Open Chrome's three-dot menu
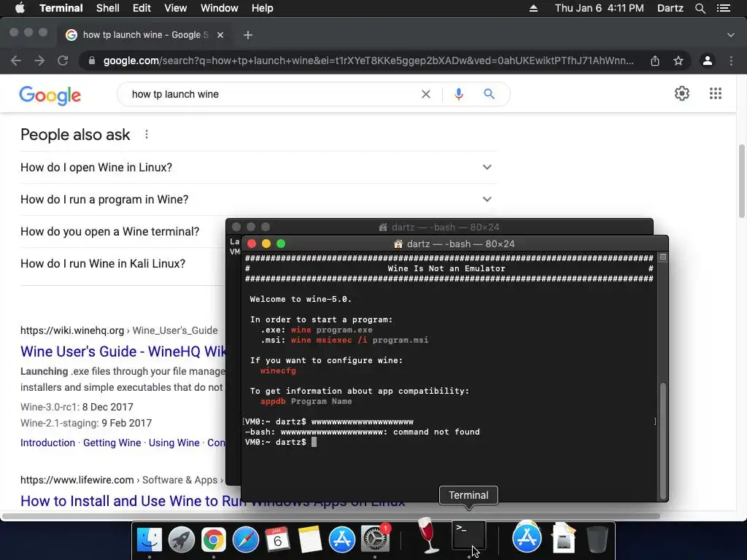Image resolution: width=747 pixels, height=560 pixels. (731, 61)
